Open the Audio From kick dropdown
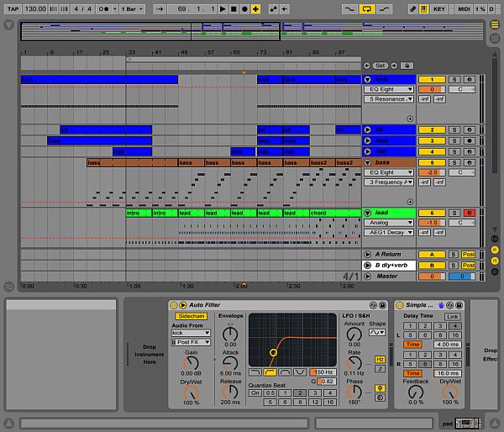 [191, 333]
